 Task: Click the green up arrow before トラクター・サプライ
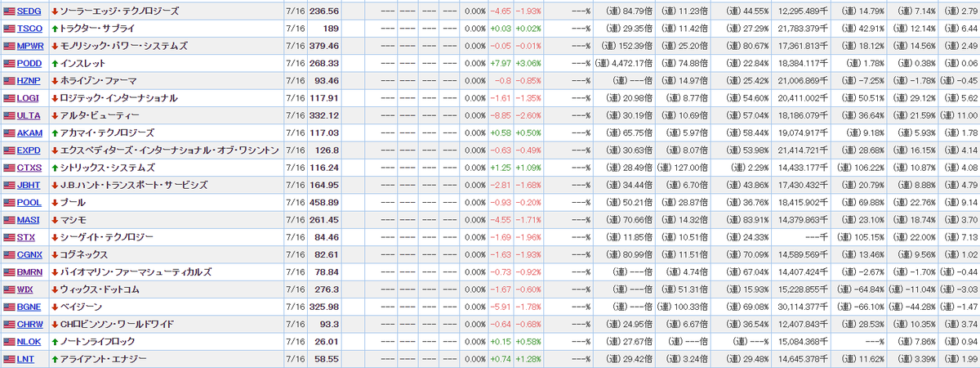point(54,28)
